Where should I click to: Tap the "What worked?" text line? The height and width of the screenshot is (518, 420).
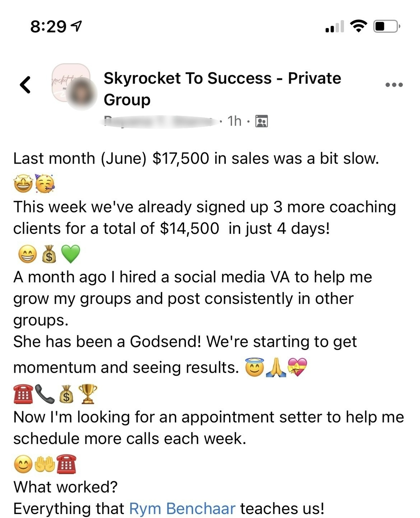coord(66,487)
